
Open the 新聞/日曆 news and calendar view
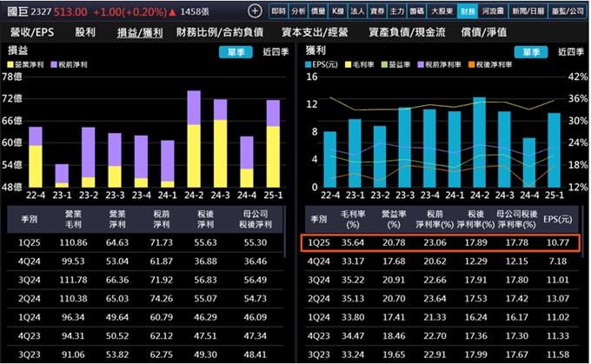525,11
